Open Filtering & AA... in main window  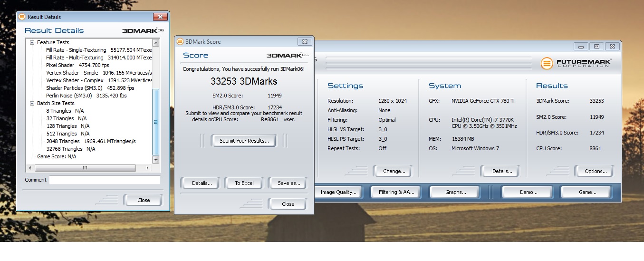(x=396, y=192)
